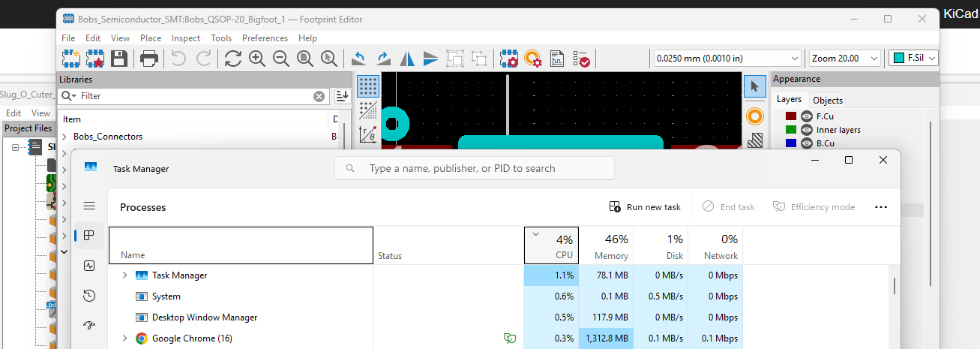
Task: Toggle F.Cu layer visibility eye
Action: coord(807,116)
